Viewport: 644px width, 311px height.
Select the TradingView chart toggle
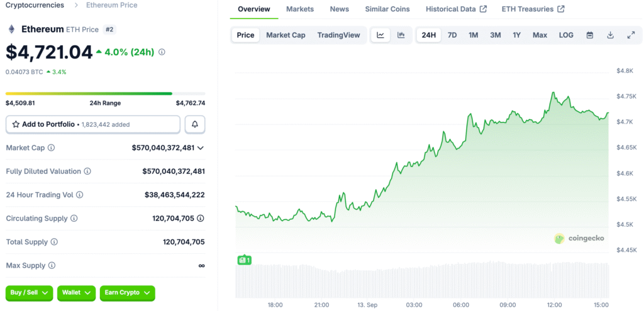pyautogui.click(x=338, y=35)
